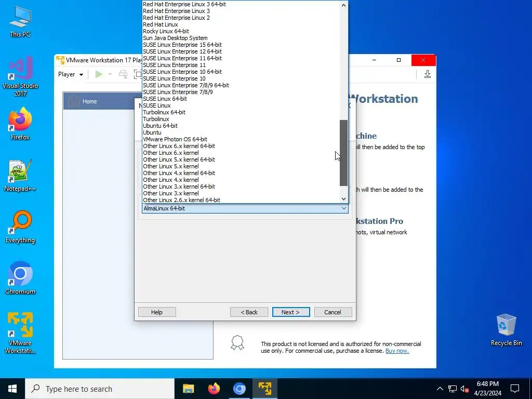The height and width of the screenshot is (399, 532).
Task: Click the license ribbon badge icon
Action: (237, 343)
